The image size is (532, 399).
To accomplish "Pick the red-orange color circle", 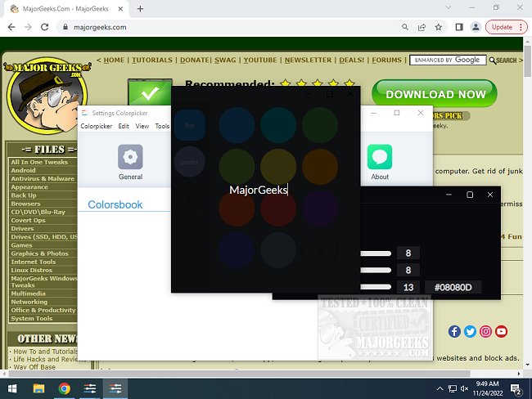I will coord(237,208).
